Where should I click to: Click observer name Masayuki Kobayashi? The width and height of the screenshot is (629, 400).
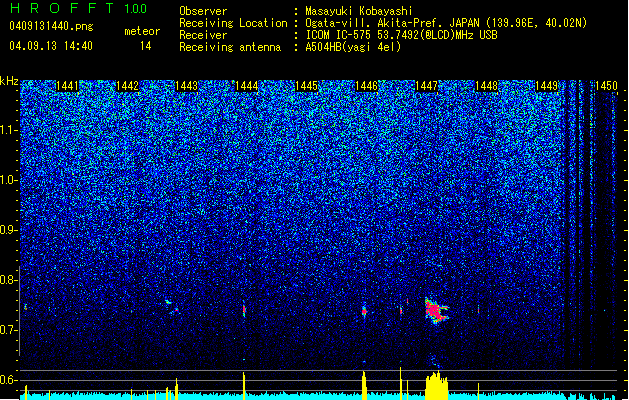pyautogui.click(x=359, y=11)
